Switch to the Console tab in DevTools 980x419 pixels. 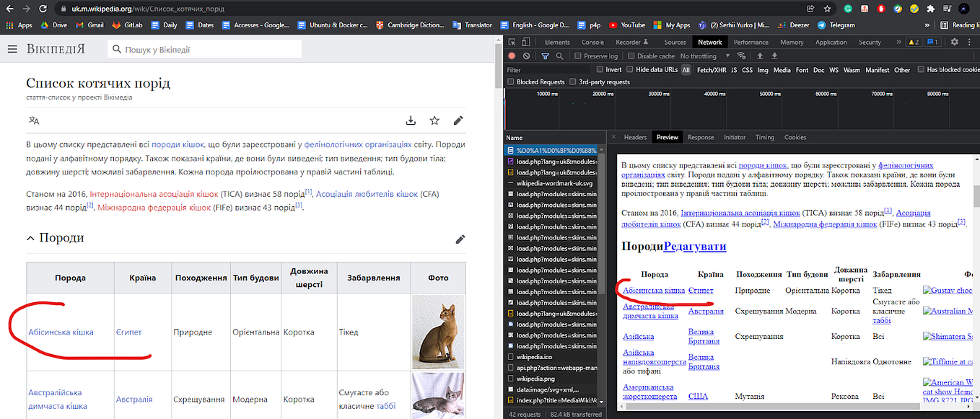tap(592, 43)
